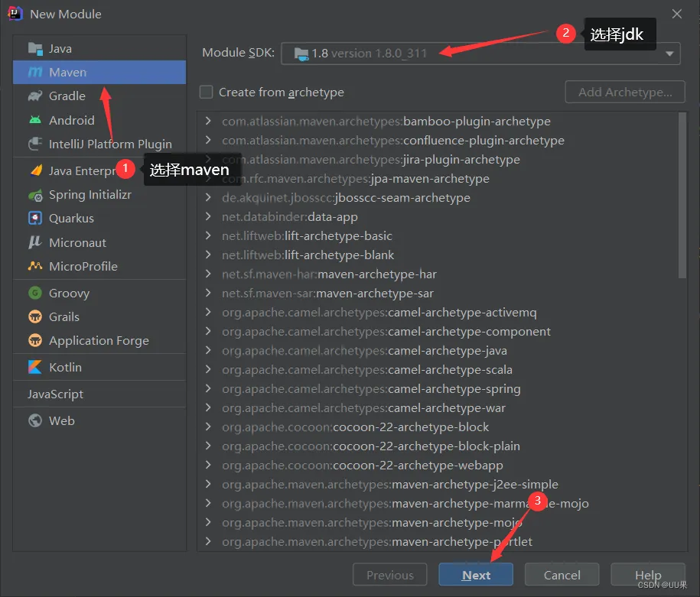The width and height of the screenshot is (700, 597).
Task: Click the Spring Initializr icon
Action: pos(35,195)
